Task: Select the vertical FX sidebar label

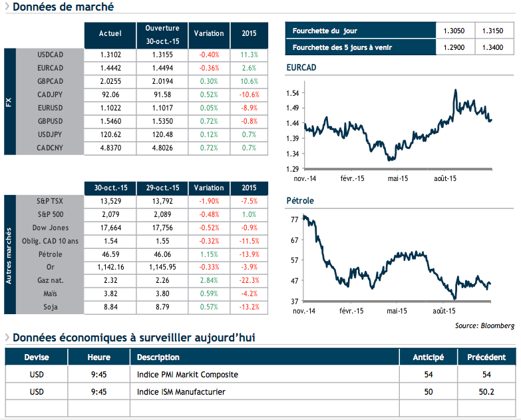Action: click(x=9, y=102)
